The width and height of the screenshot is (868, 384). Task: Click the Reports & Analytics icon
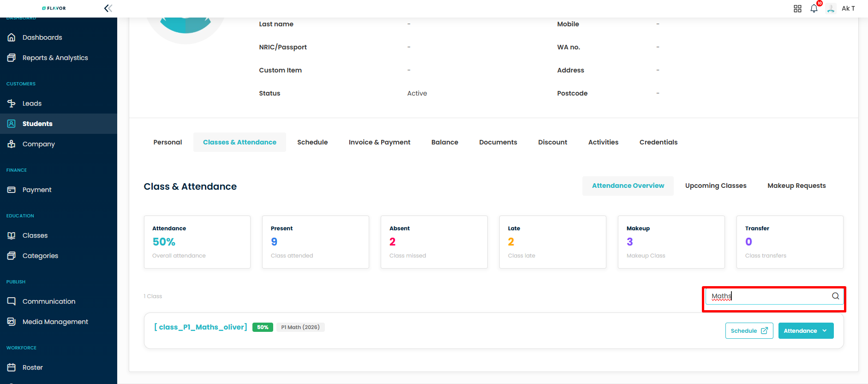point(12,58)
